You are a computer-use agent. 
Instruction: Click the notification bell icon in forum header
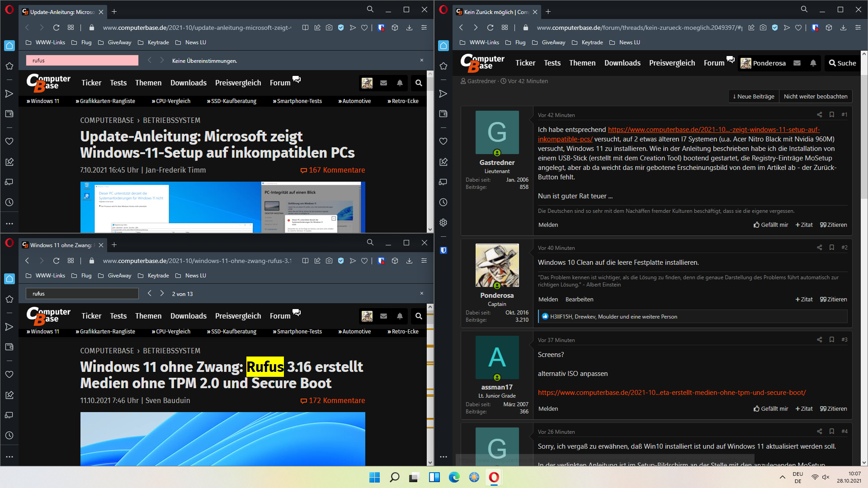(x=813, y=63)
